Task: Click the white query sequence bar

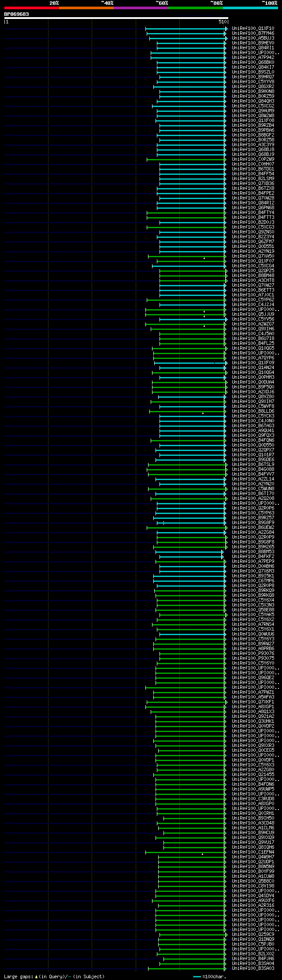Action: click(116, 18)
